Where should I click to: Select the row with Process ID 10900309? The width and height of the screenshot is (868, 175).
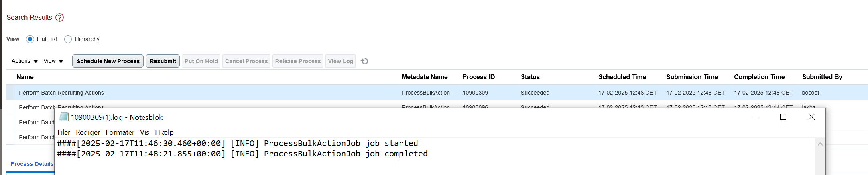pyautogui.click(x=437, y=93)
